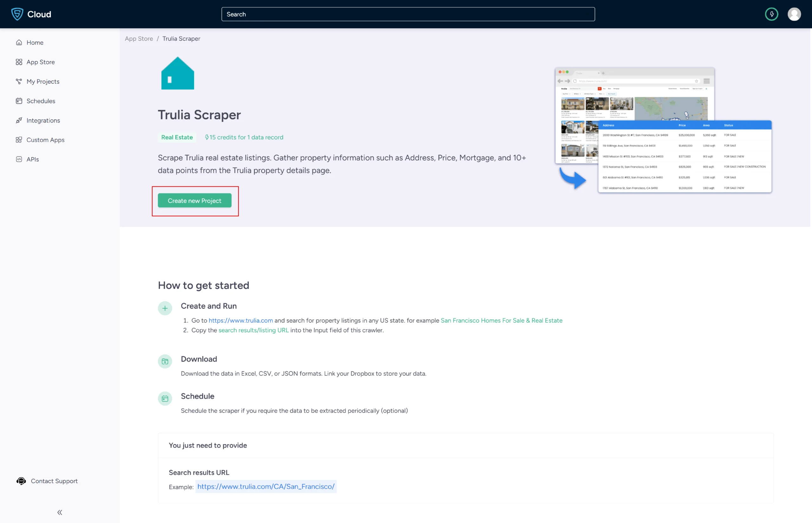Image resolution: width=812 pixels, height=523 pixels.
Task: Click the Schedule step calendar icon
Action: (165, 398)
